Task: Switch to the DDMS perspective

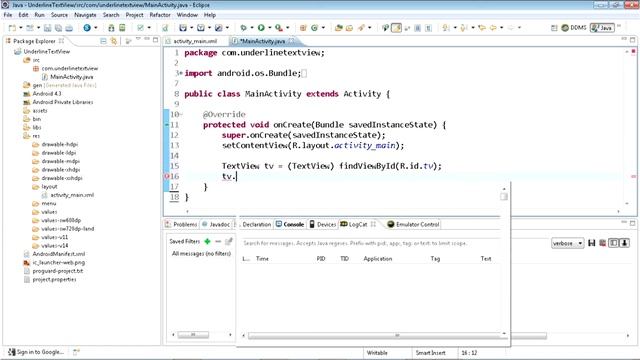Action: coord(574,28)
